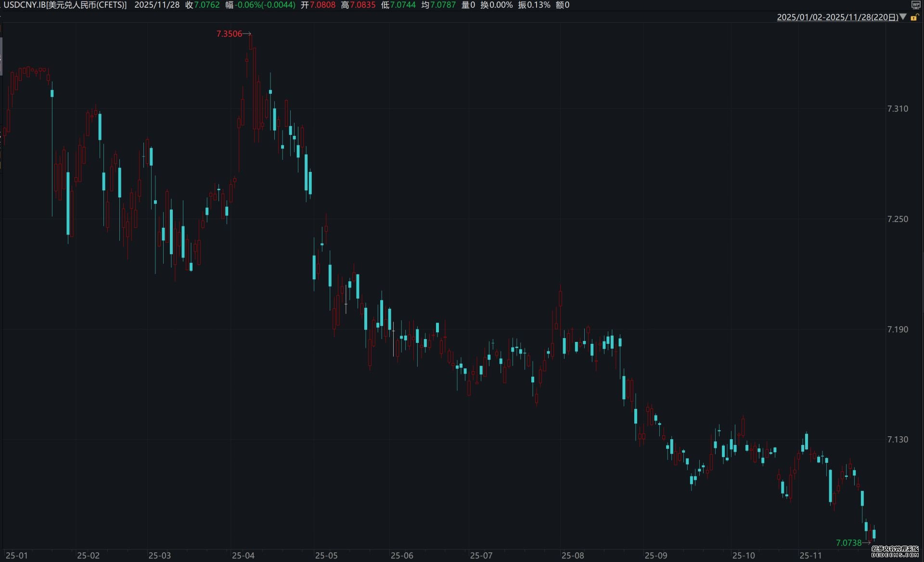Click the 7.130 price axis label
The image size is (924, 562).
898,440
